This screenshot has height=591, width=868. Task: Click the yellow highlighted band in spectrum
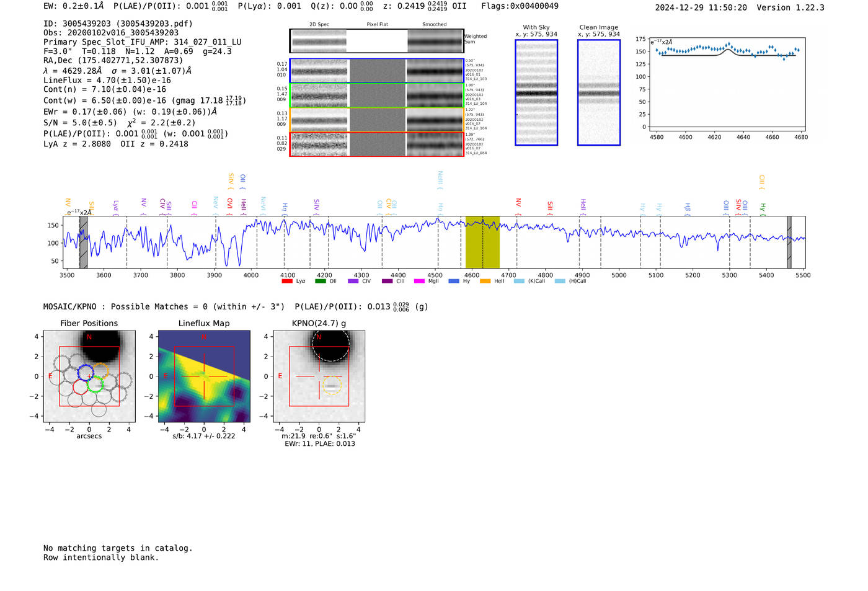coord(482,242)
